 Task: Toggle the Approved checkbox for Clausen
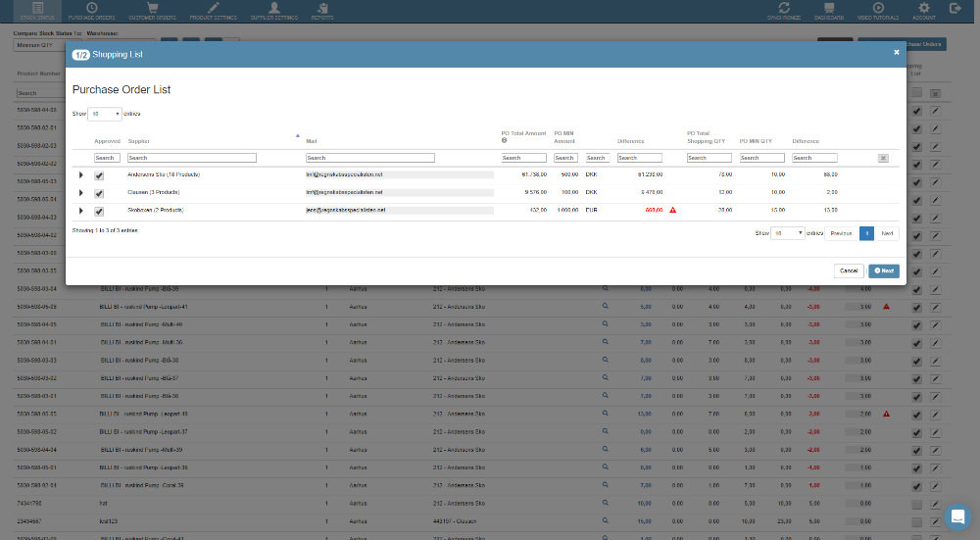point(99,193)
